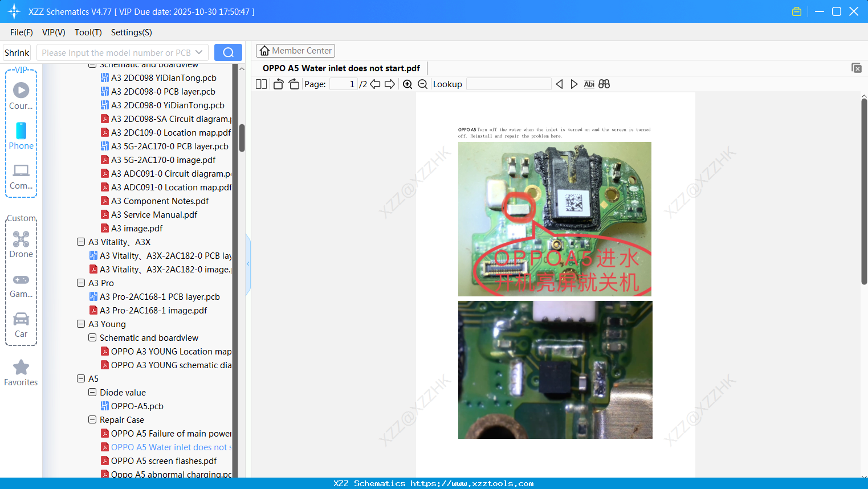Click the circled-component board photo in PDF
Image resolution: width=868 pixels, height=489 pixels.
[x=555, y=219]
